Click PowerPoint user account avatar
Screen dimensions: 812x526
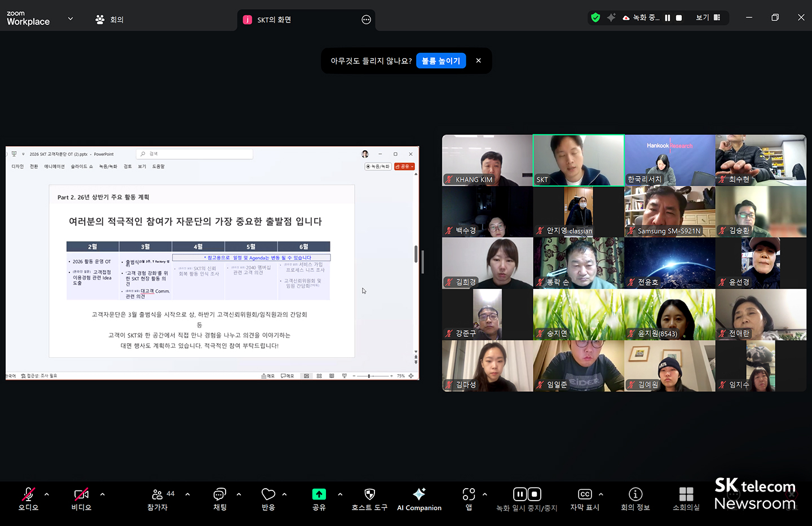pyautogui.click(x=365, y=154)
